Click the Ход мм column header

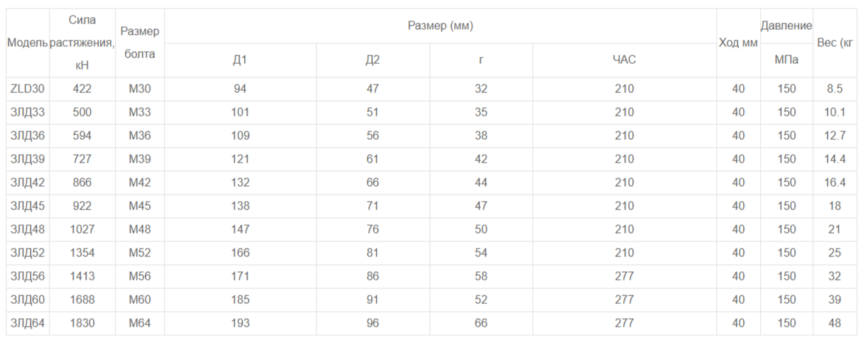tap(738, 43)
